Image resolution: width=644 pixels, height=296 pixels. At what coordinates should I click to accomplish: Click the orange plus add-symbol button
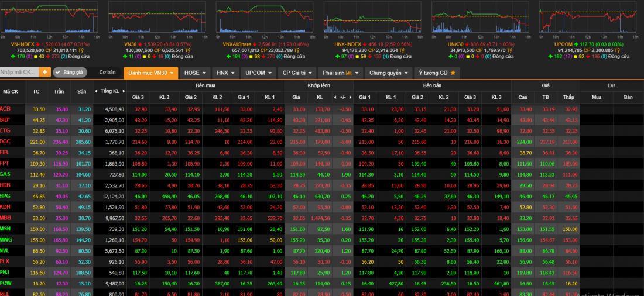click(x=45, y=72)
